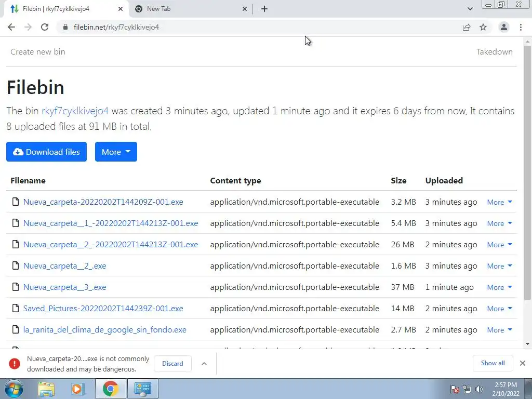Expand download item options caret
Screen dimensions: 532x399
pos(204,363)
